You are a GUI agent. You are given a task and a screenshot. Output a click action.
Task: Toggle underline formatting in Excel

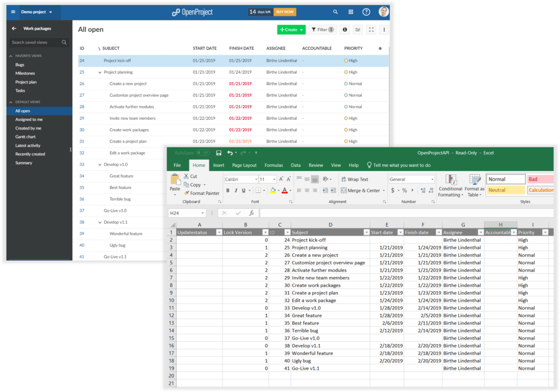(x=243, y=190)
